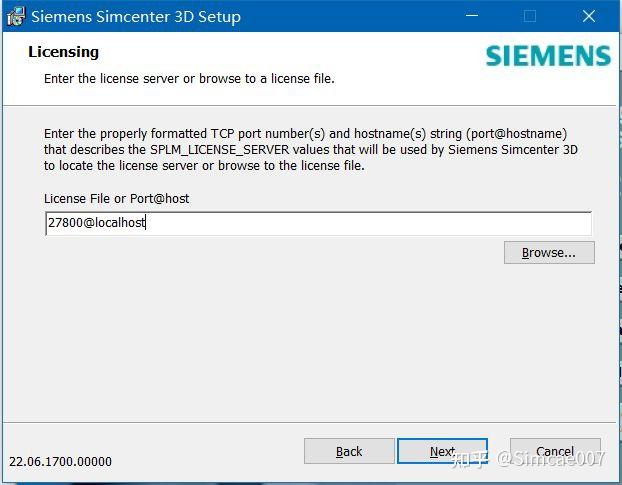Click the title bar text 'Siemens Simcenter 3D Setup'

pyautogui.click(x=136, y=17)
